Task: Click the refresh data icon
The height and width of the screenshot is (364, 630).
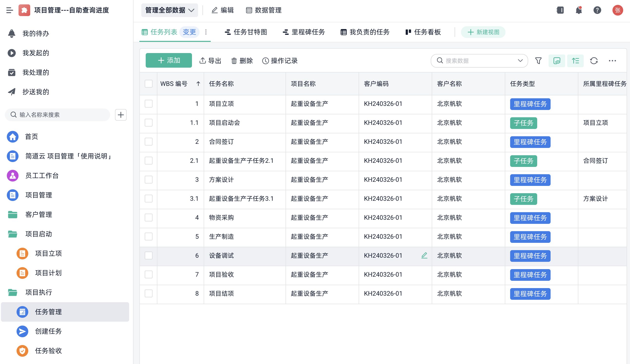Action: coord(594,61)
